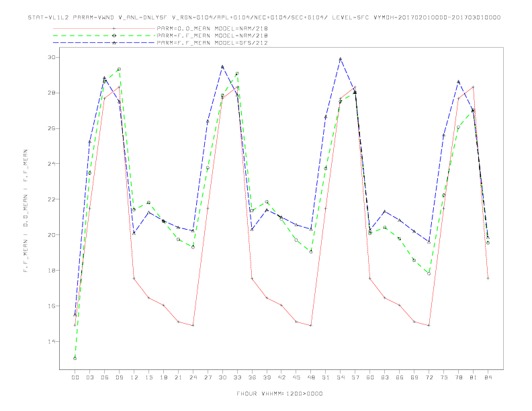The image size is (532, 411).
Task: Click the vertical axis label F.F_MEAN | O.O_MEAN
Action: [26, 211]
